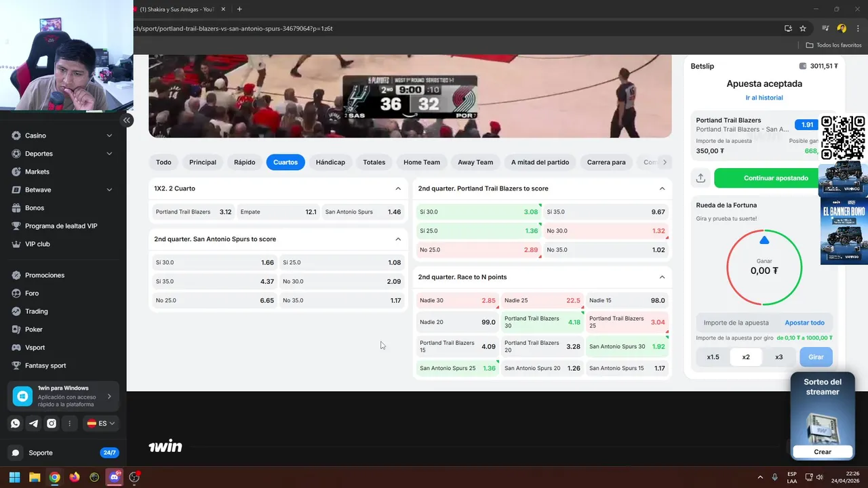
Task: Toggle San Antonio Spurs 1.46 odds
Action: coord(363,212)
